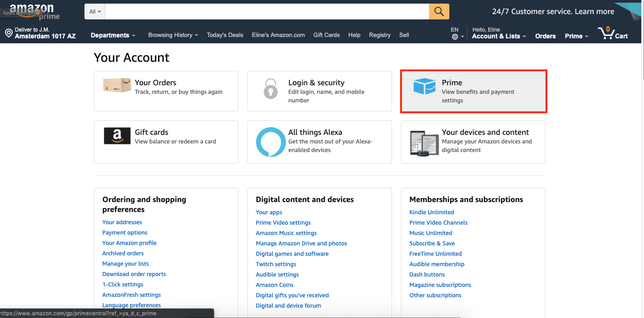This screenshot has height=318, width=644.
Task: Expand the Departments menu
Action: (113, 35)
